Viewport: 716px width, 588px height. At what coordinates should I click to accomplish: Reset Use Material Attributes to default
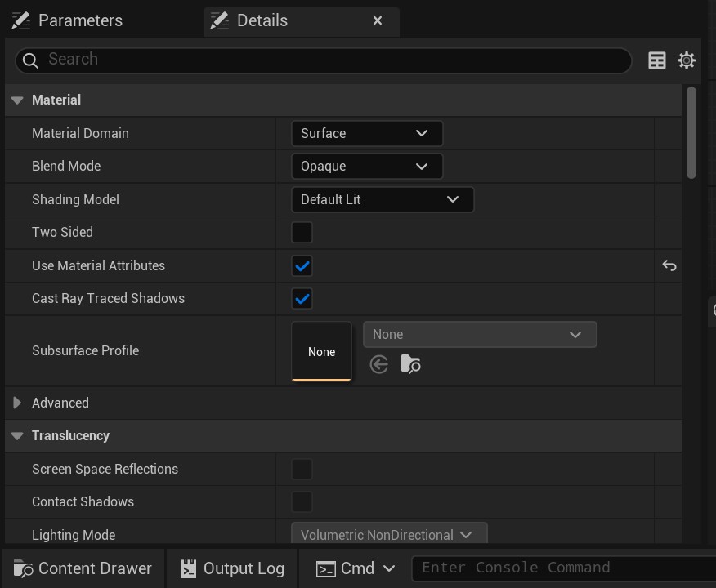pos(669,265)
